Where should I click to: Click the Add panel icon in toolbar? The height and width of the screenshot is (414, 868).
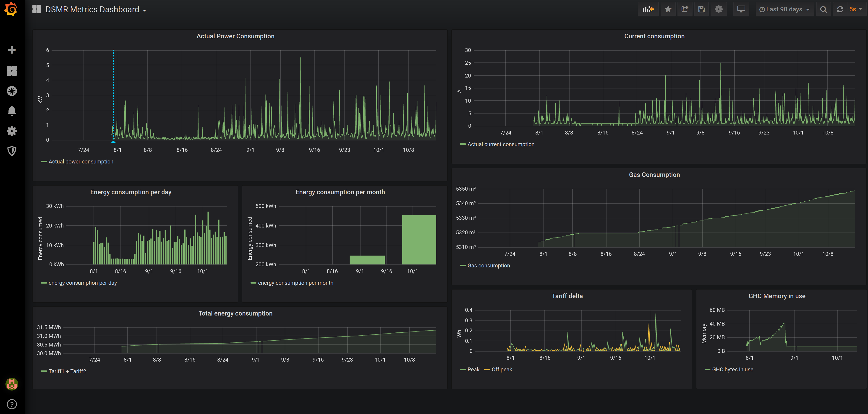tap(648, 9)
